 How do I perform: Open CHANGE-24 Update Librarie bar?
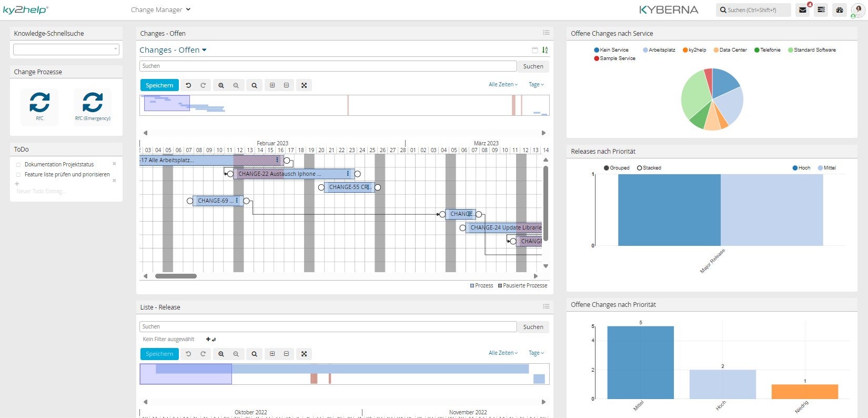[503, 227]
